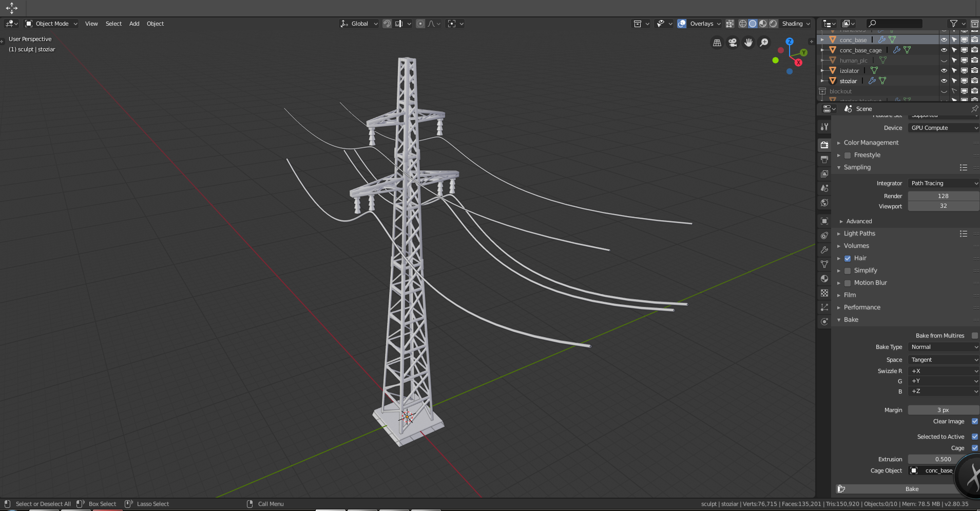Open the Bake Type dropdown

click(943, 347)
